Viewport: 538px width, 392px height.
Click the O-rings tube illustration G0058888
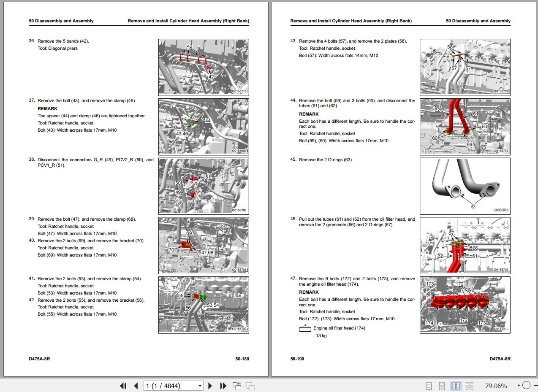pyautogui.click(x=465, y=186)
